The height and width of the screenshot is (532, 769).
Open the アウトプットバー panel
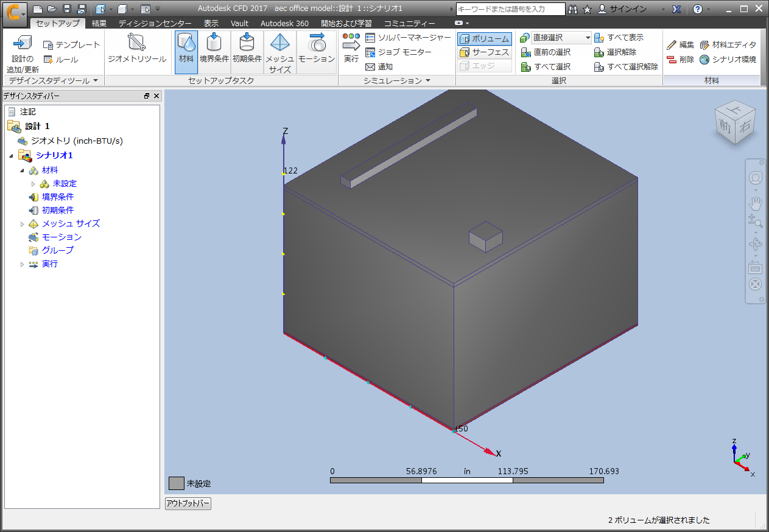188,503
